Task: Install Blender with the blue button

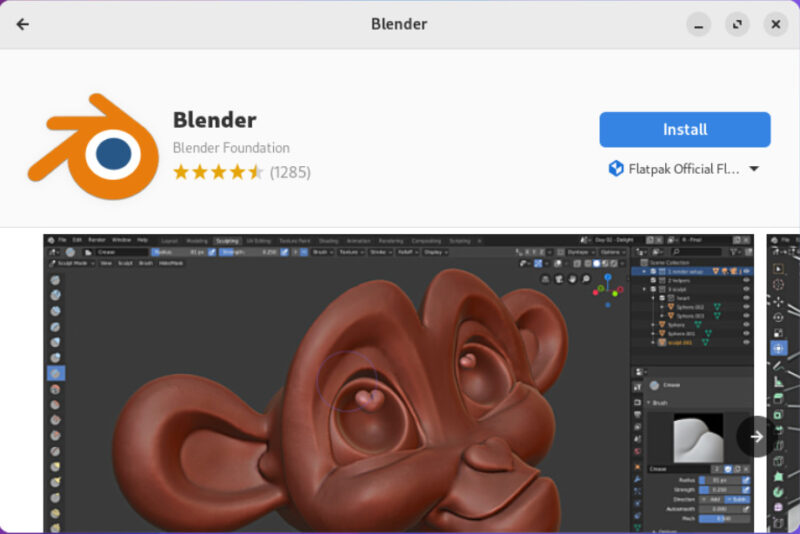Action: (x=685, y=130)
